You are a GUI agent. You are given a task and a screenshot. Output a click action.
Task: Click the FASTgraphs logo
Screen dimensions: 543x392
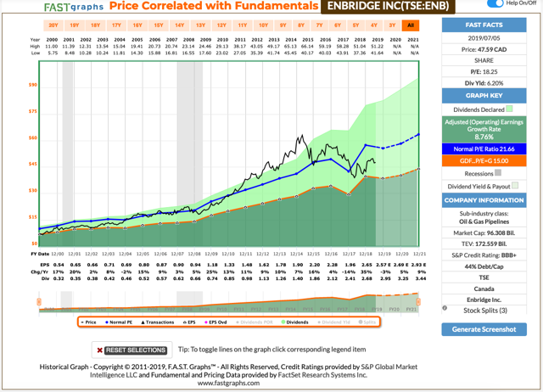point(74,7)
